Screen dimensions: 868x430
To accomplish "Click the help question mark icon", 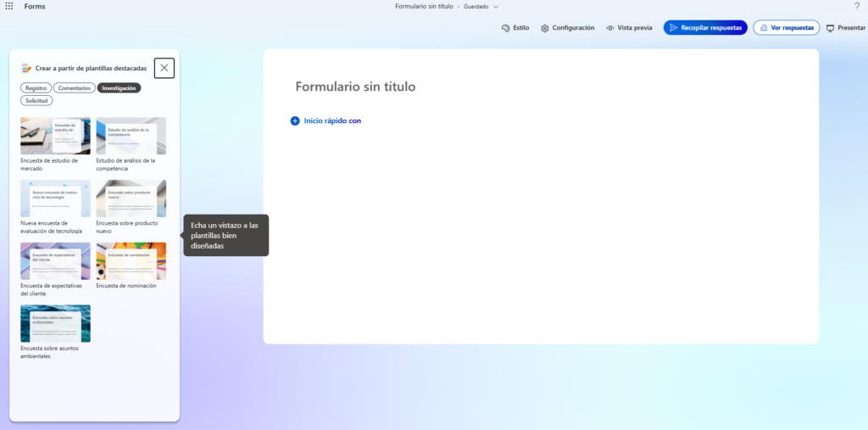I will tap(856, 6).
